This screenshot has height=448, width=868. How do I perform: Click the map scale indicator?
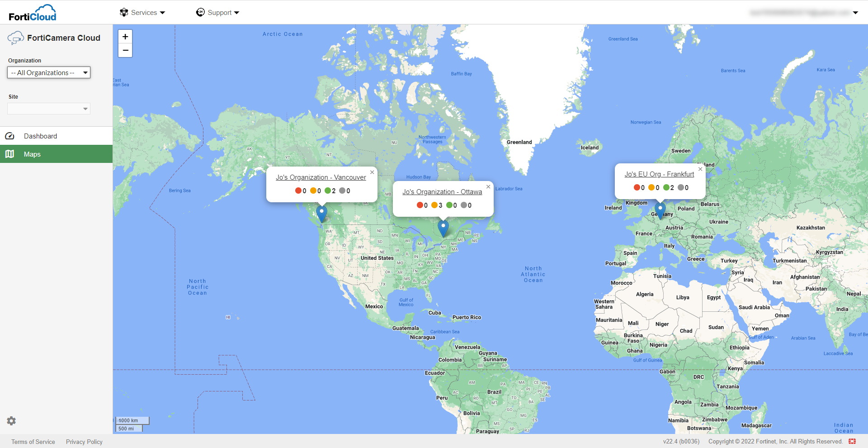coord(132,424)
